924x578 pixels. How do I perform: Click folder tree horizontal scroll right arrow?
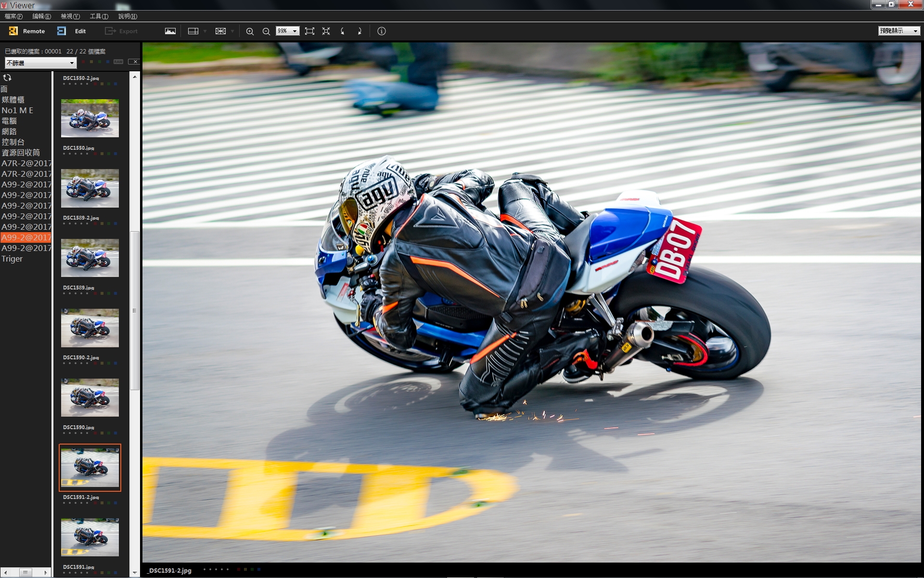46,572
